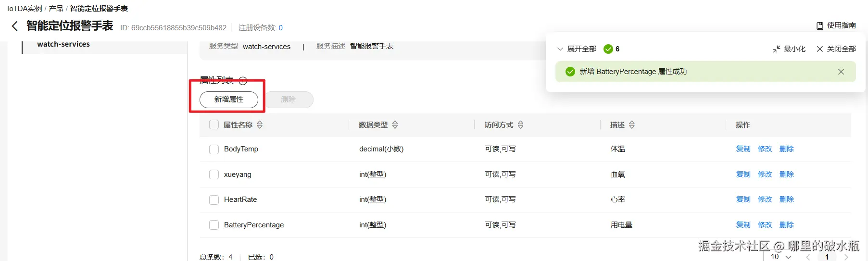Screen dimensions: 868x261
Task: Open the page size dropdown showing 10
Action: pyautogui.click(x=780, y=257)
